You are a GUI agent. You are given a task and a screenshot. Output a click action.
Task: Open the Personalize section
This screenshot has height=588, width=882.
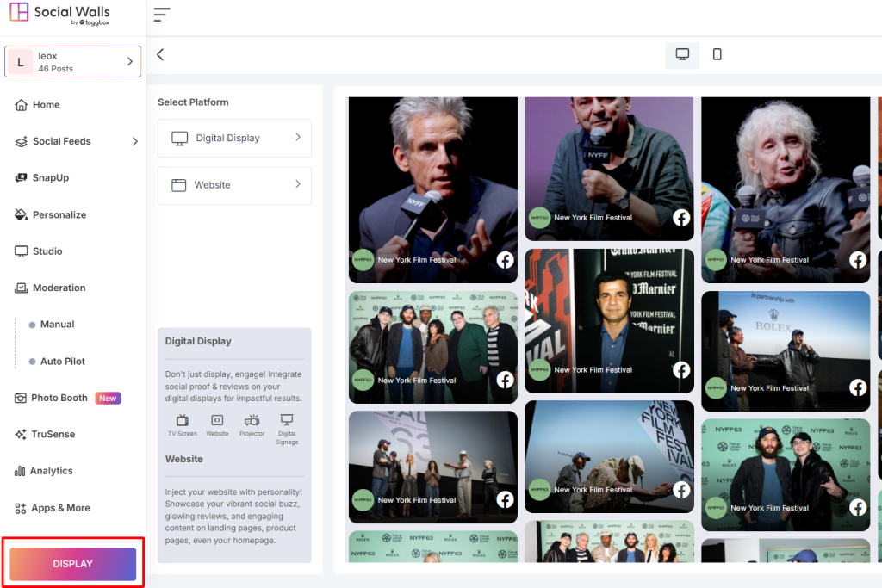59,215
